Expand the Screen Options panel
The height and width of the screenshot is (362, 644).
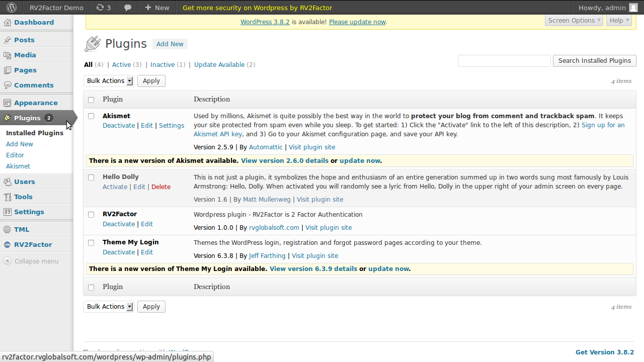click(574, 20)
